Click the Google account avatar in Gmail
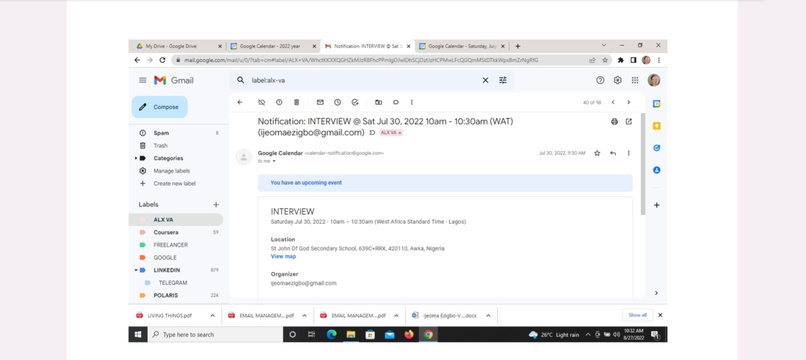806x360 pixels. [x=654, y=80]
